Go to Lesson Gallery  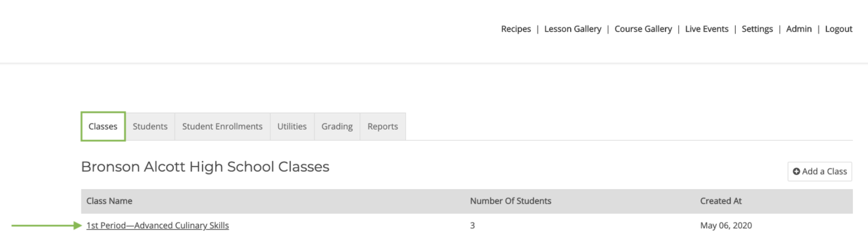coord(573,29)
